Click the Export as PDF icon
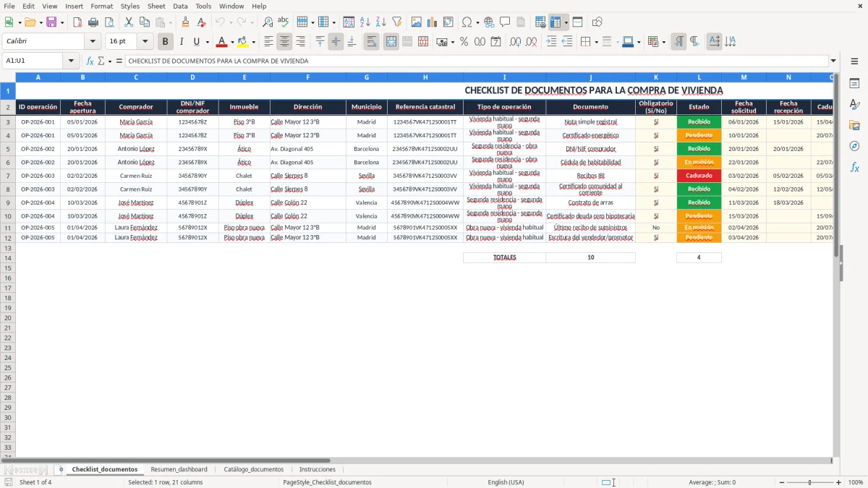Image resolution: width=868 pixels, height=488 pixels. coord(77,22)
